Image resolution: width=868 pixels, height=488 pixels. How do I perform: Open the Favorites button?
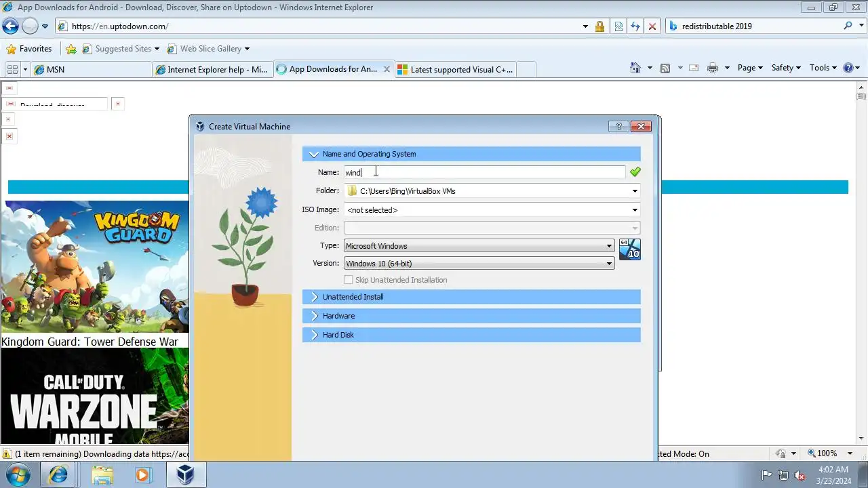tap(29, 49)
